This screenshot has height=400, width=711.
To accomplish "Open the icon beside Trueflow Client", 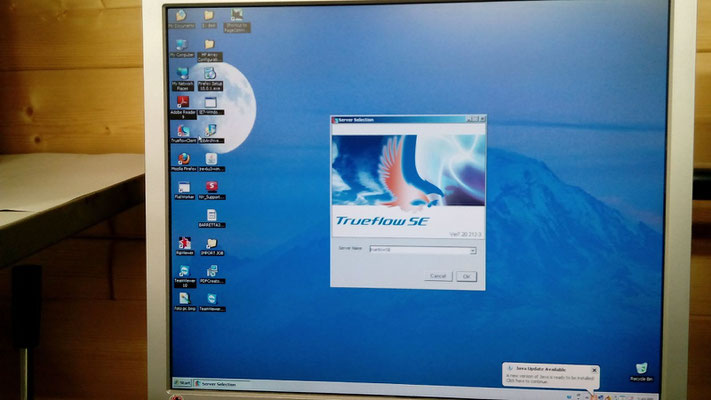I will point(210,134).
